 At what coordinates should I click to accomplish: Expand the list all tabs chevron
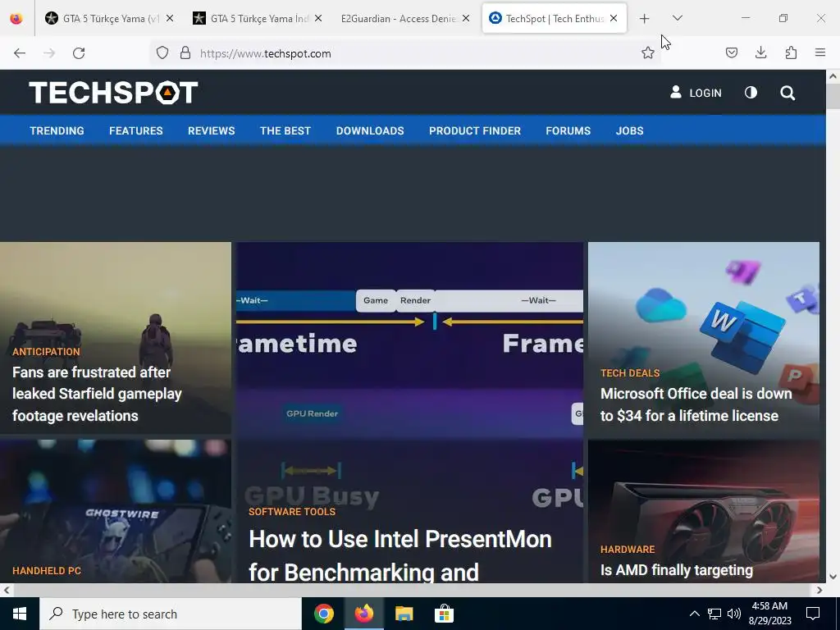coord(677,18)
